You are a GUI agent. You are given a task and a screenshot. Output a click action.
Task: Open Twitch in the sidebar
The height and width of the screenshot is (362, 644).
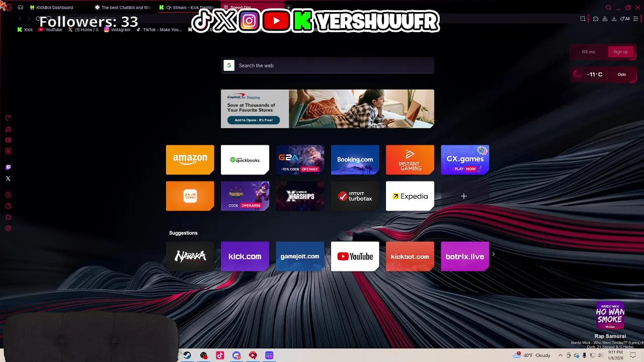(8, 167)
